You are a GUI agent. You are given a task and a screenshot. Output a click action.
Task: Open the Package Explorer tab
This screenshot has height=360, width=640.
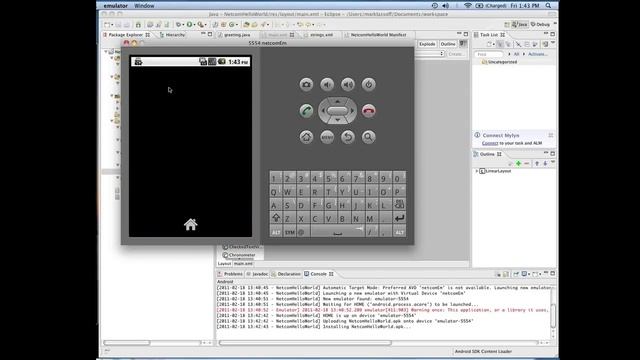[125, 35]
